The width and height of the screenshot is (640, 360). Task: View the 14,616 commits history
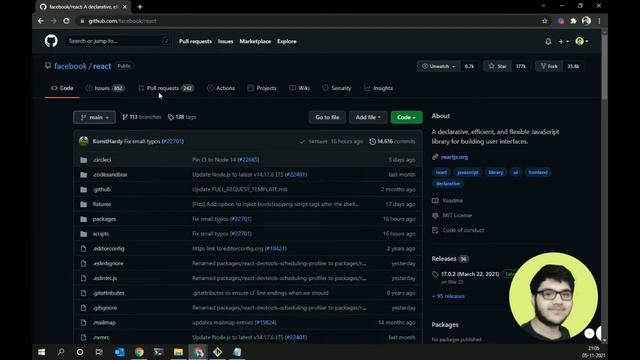click(x=392, y=141)
